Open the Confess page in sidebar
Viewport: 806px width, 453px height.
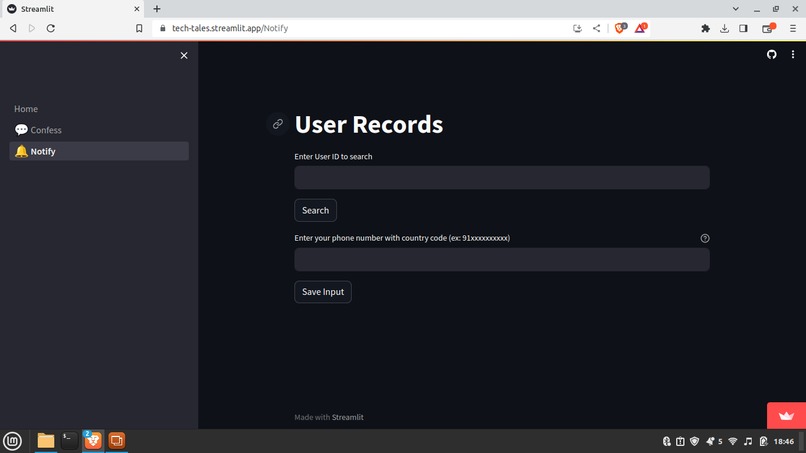pos(99,130)
